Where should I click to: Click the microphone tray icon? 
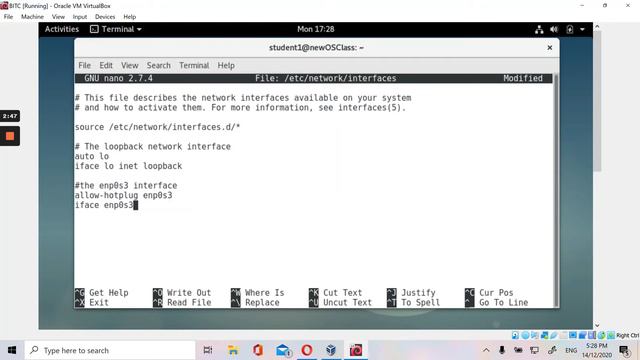pos(502,350)
